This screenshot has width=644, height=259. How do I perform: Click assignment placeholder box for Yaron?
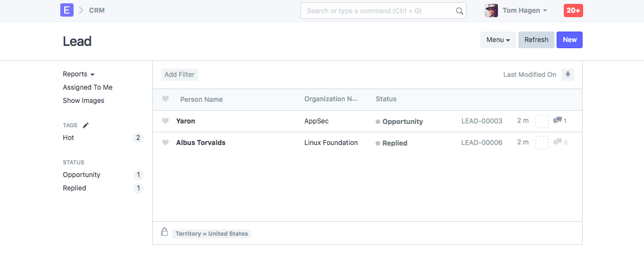tap(542, 121)
